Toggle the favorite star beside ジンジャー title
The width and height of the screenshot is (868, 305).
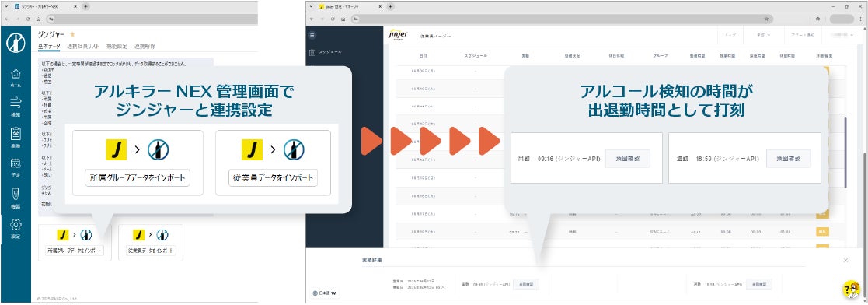(72, 35)
